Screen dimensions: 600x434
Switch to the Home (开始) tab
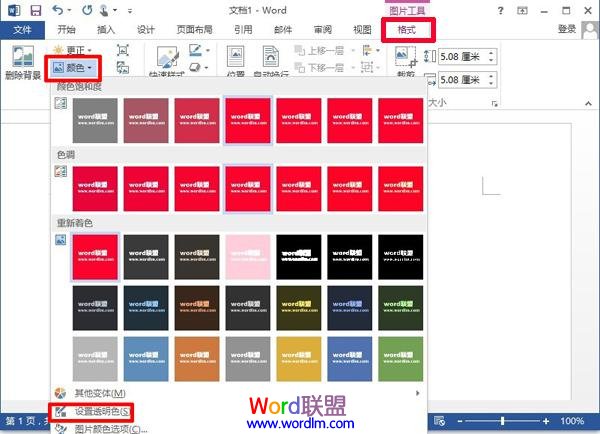pyautogui.click(x=66, y=30)
